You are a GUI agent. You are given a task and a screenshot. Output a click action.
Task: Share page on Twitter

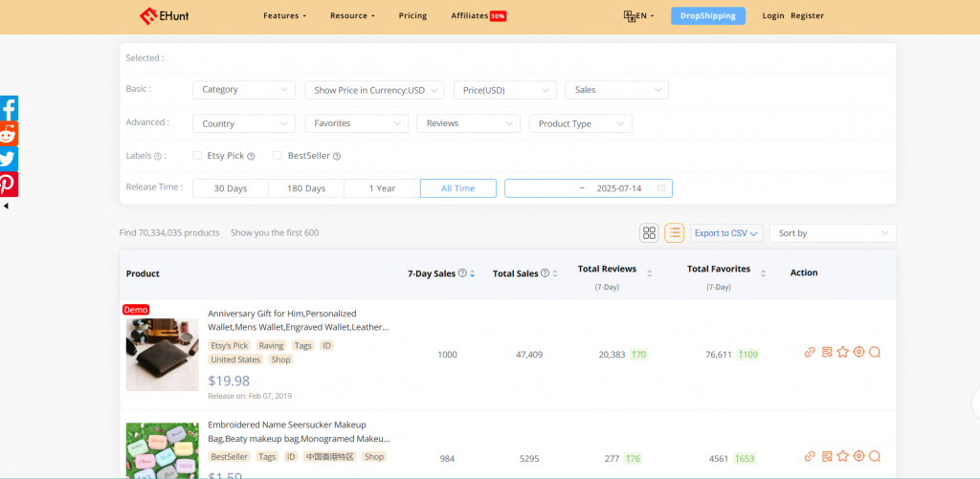9,159
